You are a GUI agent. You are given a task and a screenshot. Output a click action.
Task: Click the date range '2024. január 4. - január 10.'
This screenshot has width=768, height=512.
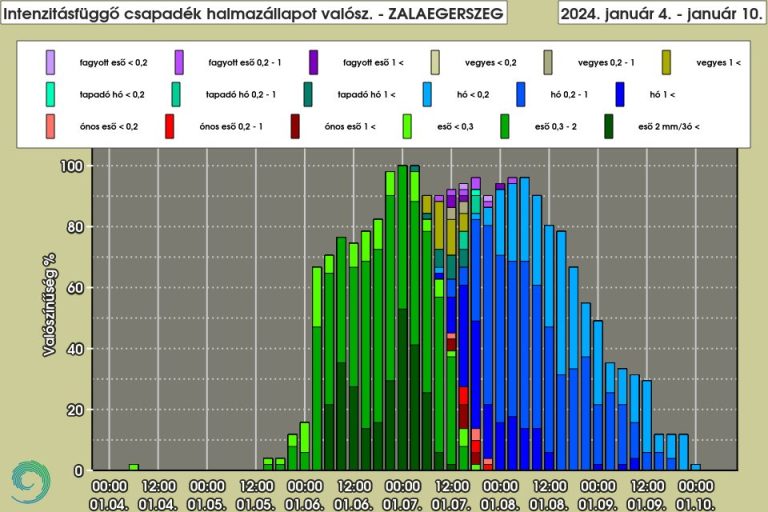pos(658,14)
